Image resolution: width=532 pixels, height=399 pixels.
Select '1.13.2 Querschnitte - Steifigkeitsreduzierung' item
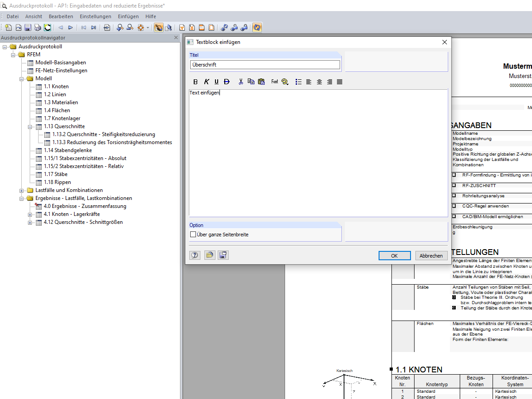click(x=104, y=134)
